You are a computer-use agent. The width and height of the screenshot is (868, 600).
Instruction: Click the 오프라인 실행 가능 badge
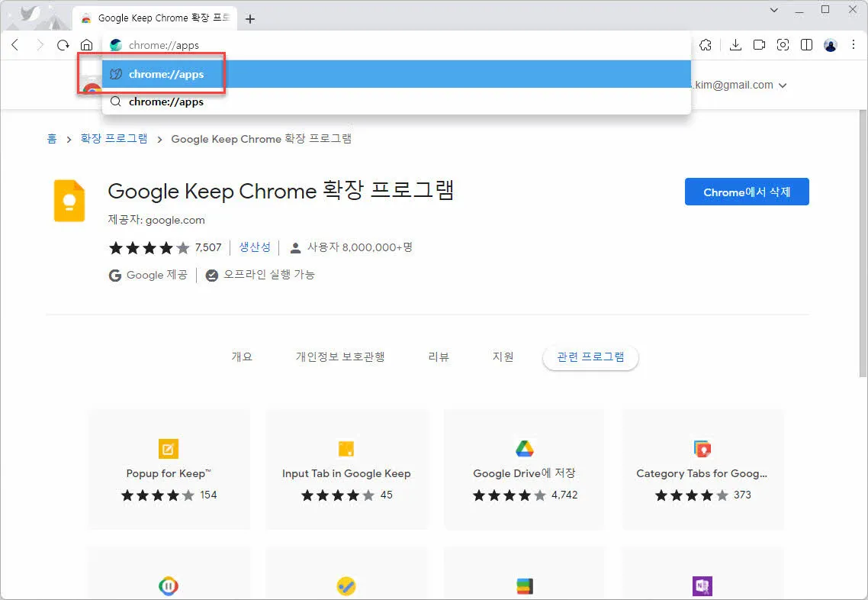(260, 275)
